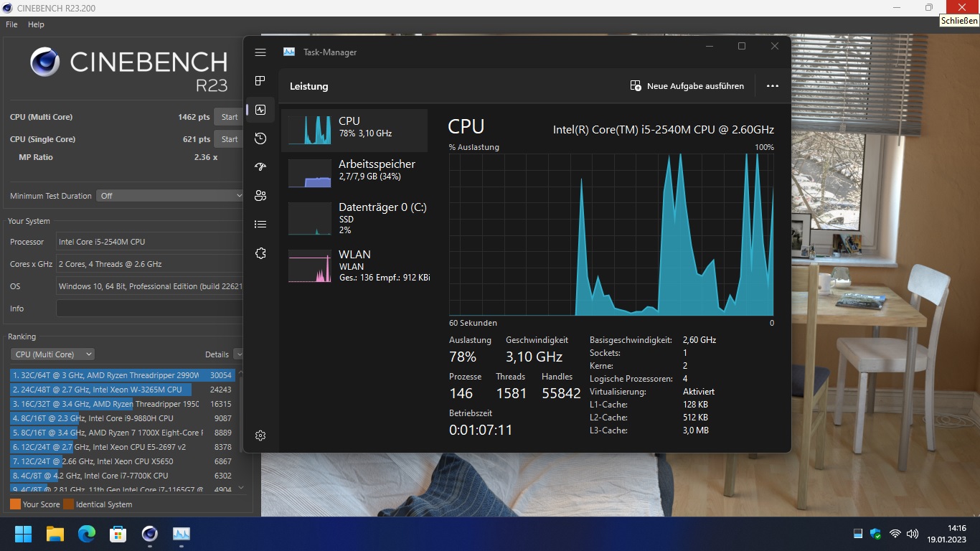Image resolution: width=980 pixels, height=551 pixels.
Task: Launch Microsoft Edge from taskbar
Action: 86,534
